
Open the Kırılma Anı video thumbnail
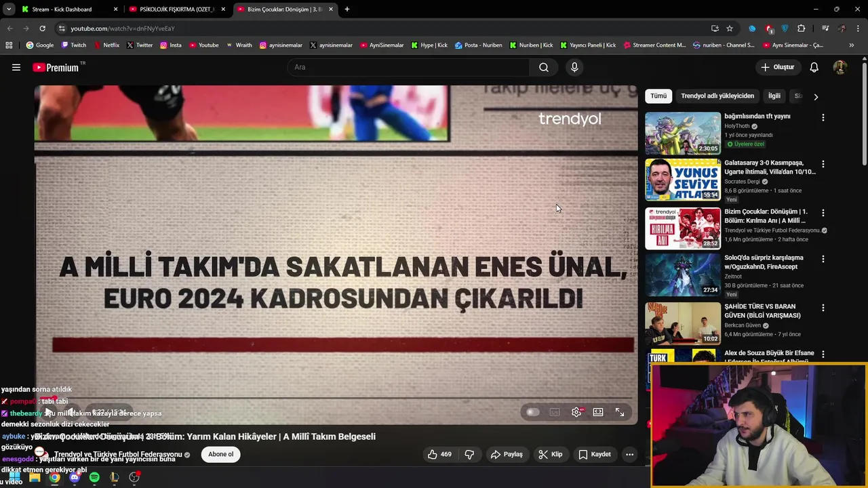683,228
